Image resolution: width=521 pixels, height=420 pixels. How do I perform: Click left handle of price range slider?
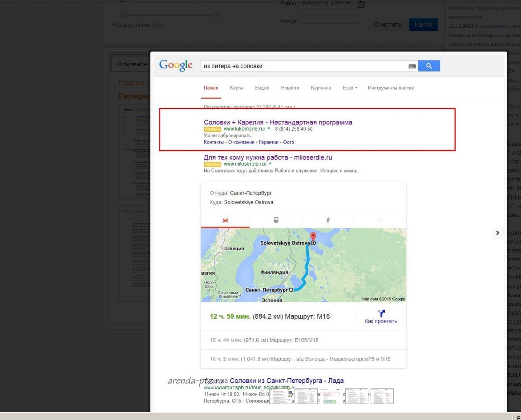123,14
